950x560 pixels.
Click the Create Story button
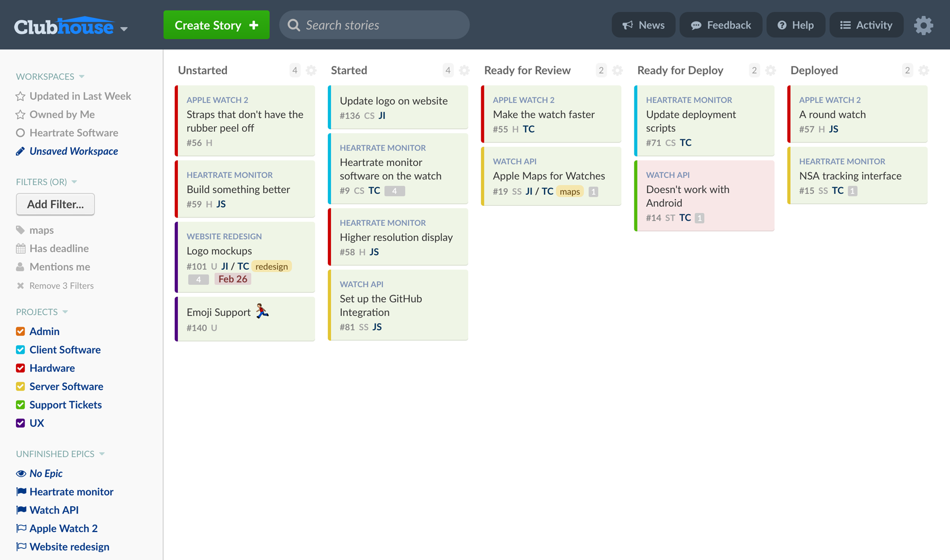[216, 25]
